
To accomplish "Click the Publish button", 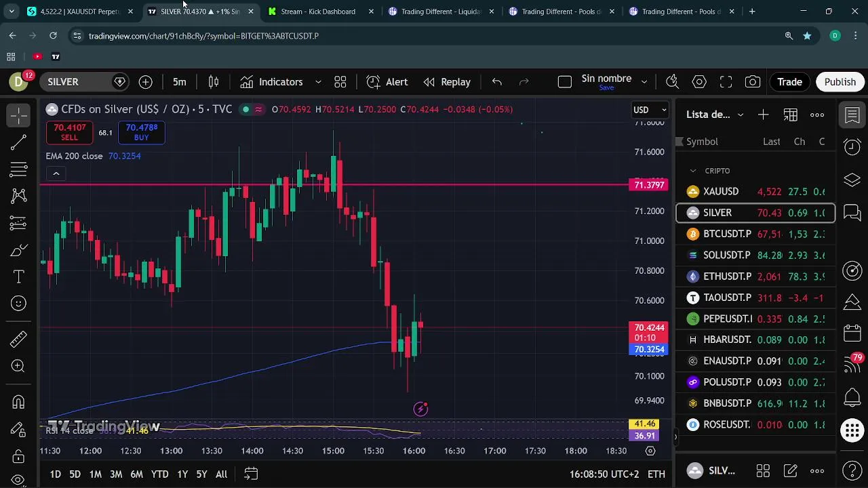I will (x=840, y=82).
